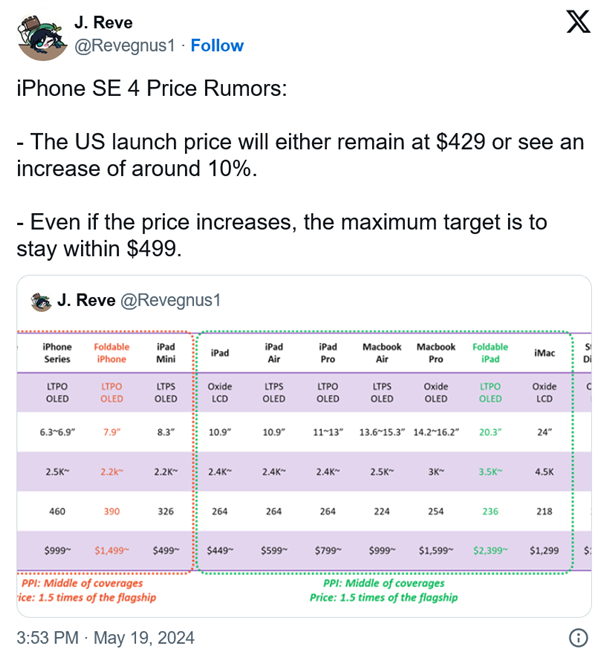Click the iPad Mini column header
Image resolution: width=600 pixels, height=657 pixels.
165,352
